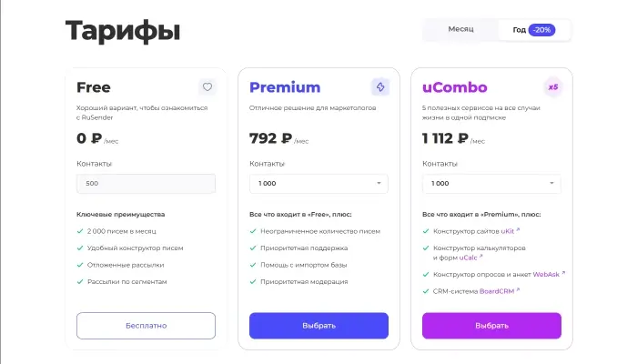Open the WebAsk survey builder link
Screen dimensions: 637x364
(546, 274)
